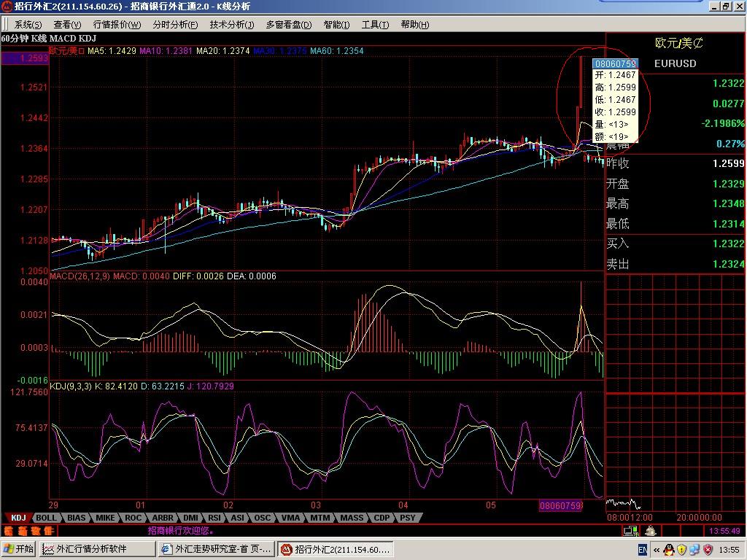Switch to the OSC indicator tab

click(x=262, y=518)
